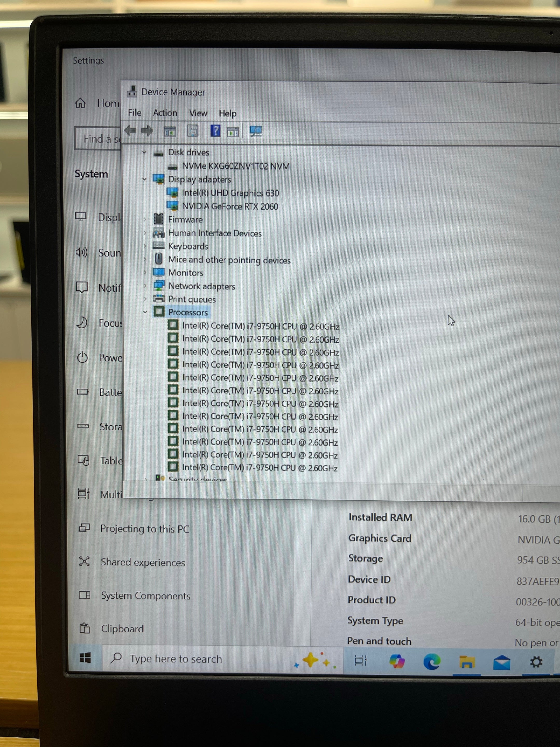560x747 pixels.
Task: Select the Human Interface Devices label
Action: coord(215,233)
